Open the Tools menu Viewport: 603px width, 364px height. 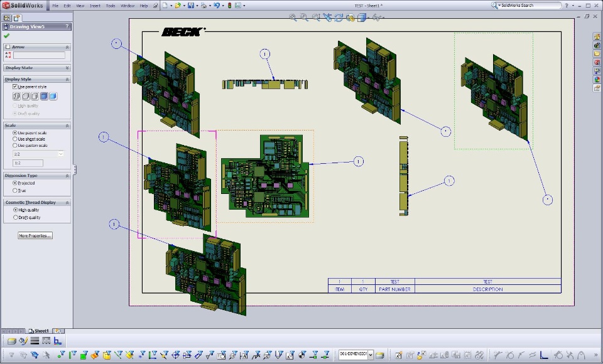click(111, 6)
